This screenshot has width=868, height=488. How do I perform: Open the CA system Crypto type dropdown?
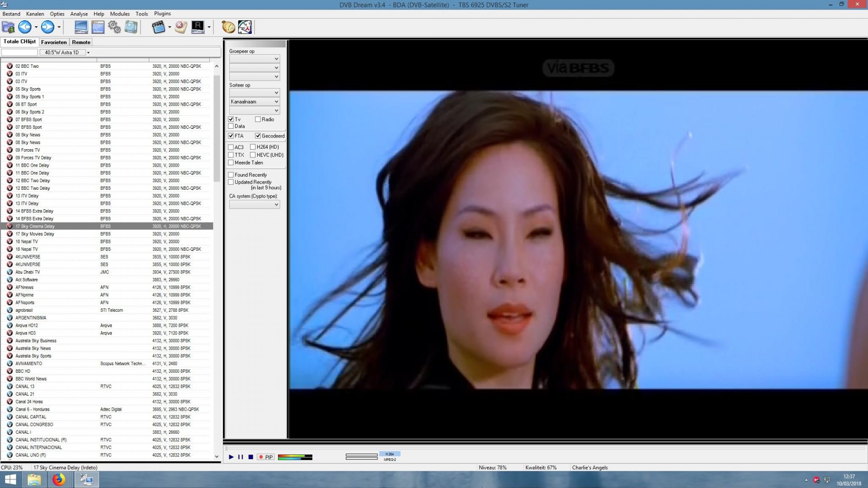(277, 204)
